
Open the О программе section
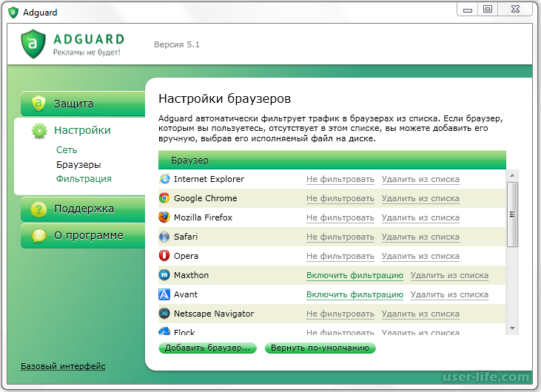coord(83,236)
